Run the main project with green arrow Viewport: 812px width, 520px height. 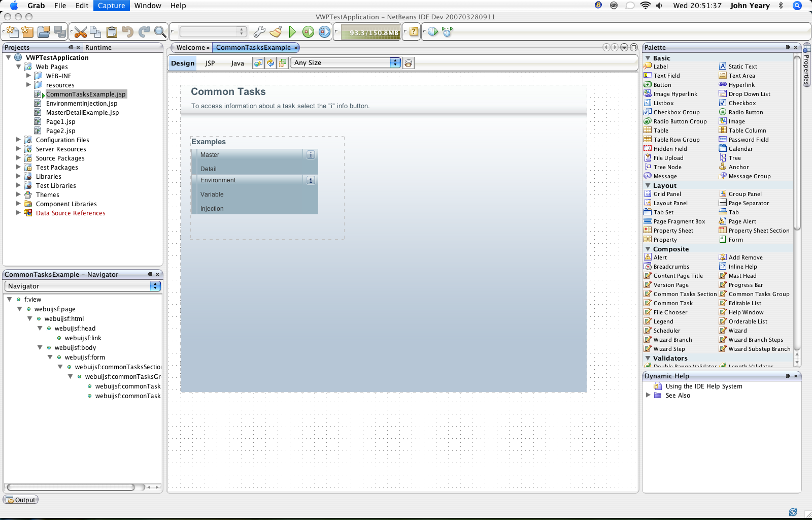point(292,32)
